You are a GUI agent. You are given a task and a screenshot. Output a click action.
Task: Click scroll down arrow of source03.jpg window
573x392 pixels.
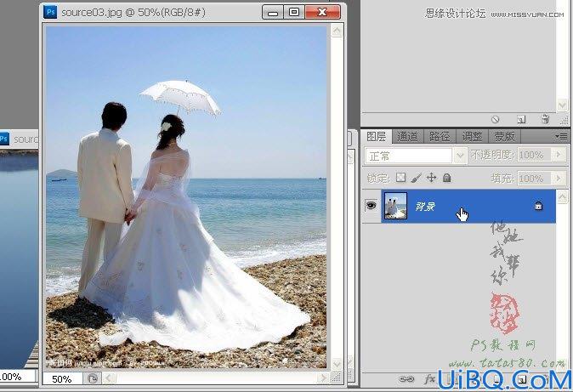tap(337, 364)
